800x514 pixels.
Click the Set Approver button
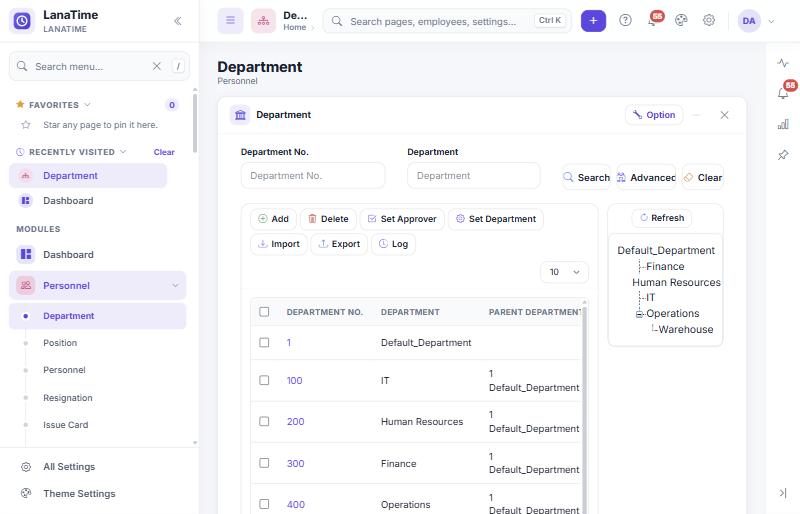pyautogui.click(x=402, y=219)
